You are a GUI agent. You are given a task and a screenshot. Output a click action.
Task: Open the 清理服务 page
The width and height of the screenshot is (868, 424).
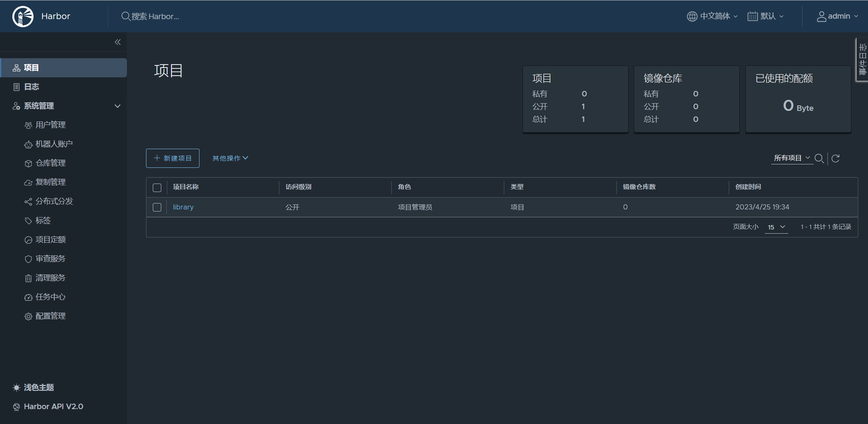pos(51,277)
